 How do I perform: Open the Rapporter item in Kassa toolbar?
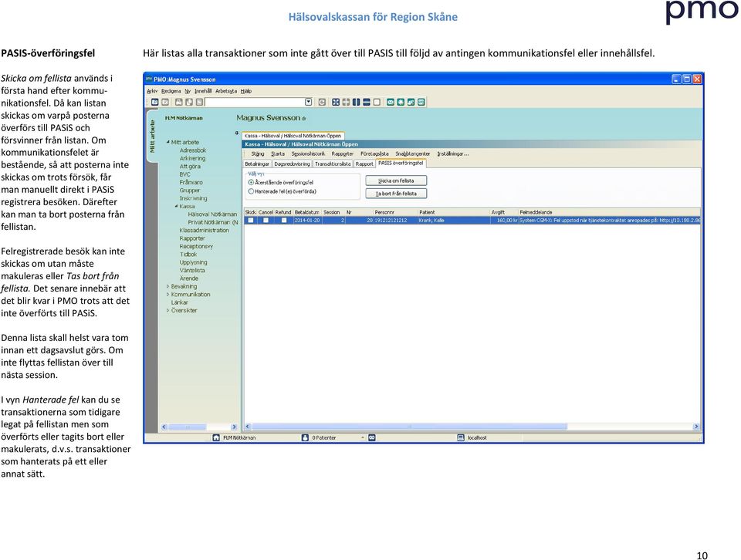(343, 154)
